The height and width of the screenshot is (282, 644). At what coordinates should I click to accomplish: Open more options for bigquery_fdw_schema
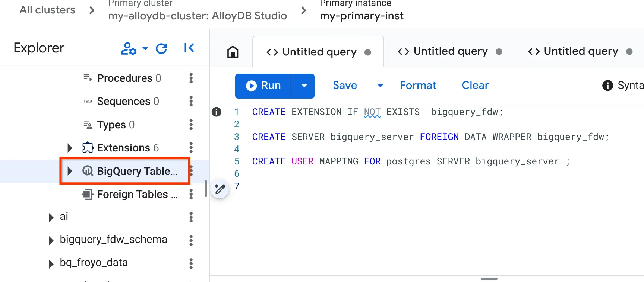point(191,240)
